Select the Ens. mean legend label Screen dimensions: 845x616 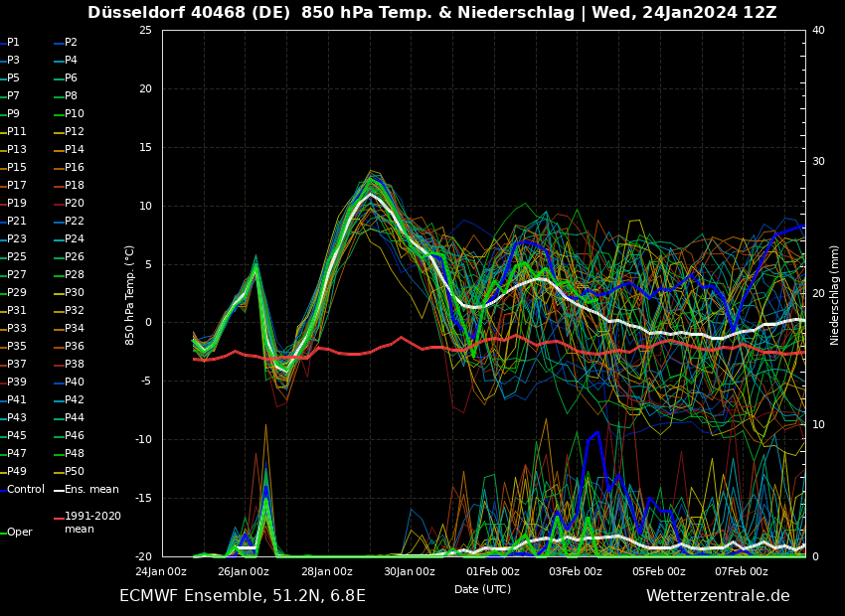91,490
